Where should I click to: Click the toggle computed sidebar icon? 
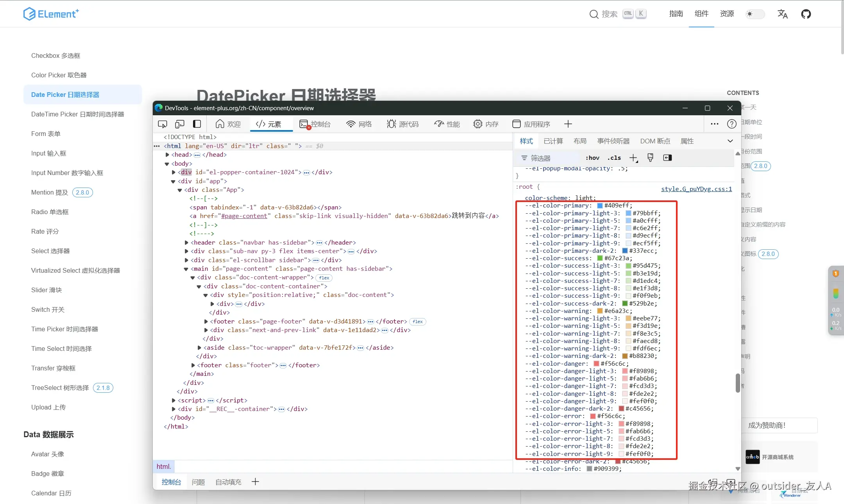coord(667,158)
